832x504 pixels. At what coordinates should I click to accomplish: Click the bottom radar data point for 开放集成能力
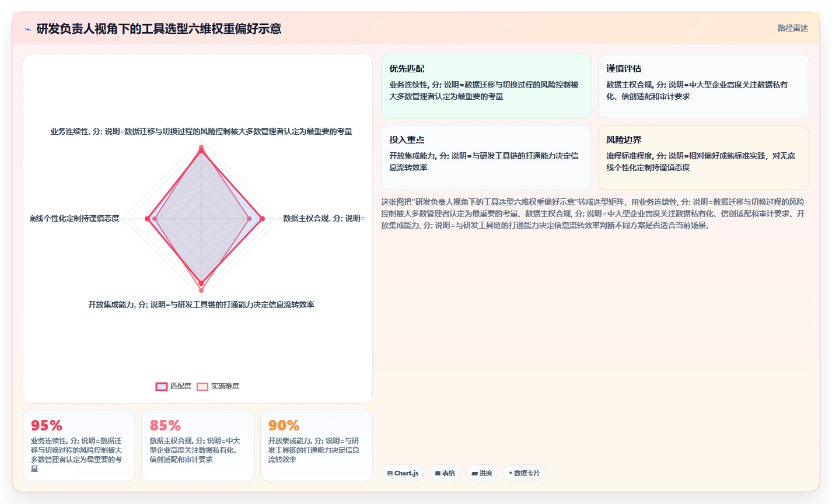click(x=201, y=283)
